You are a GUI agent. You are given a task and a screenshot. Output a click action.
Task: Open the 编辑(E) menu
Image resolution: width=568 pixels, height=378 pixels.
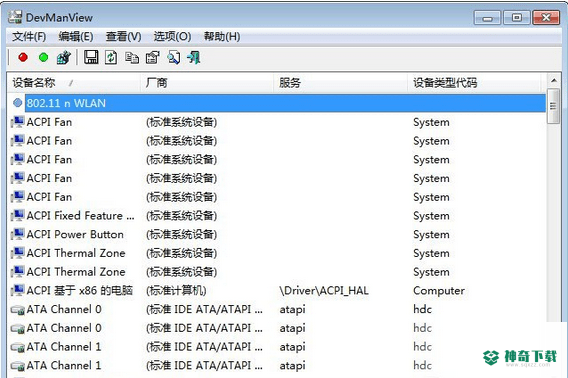[x=76, y=37]
